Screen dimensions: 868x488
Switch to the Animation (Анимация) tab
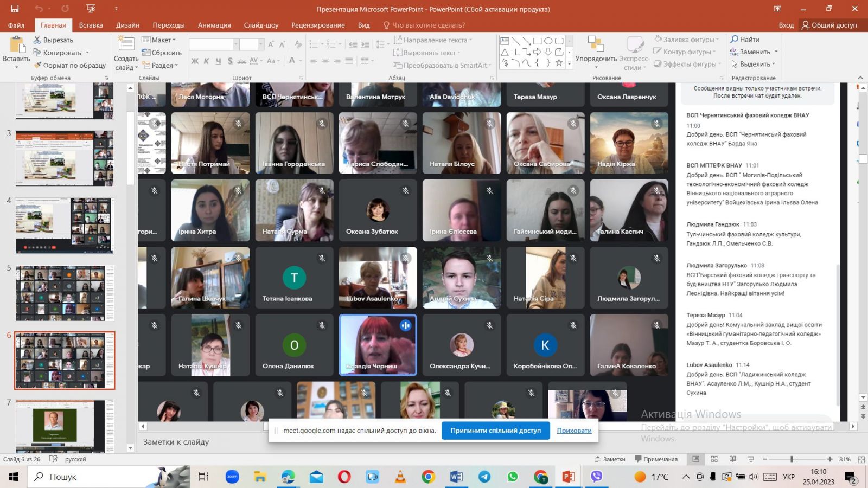[214, 25]
